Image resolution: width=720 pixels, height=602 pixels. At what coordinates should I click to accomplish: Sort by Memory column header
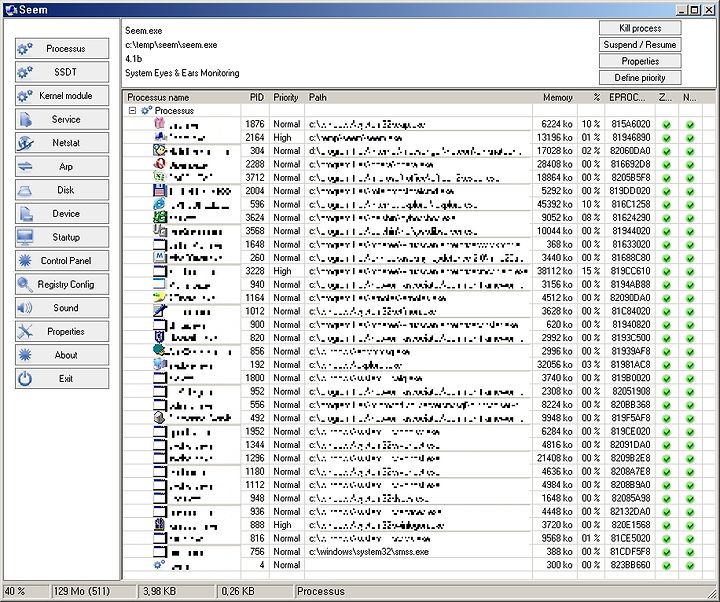[555, 97]
